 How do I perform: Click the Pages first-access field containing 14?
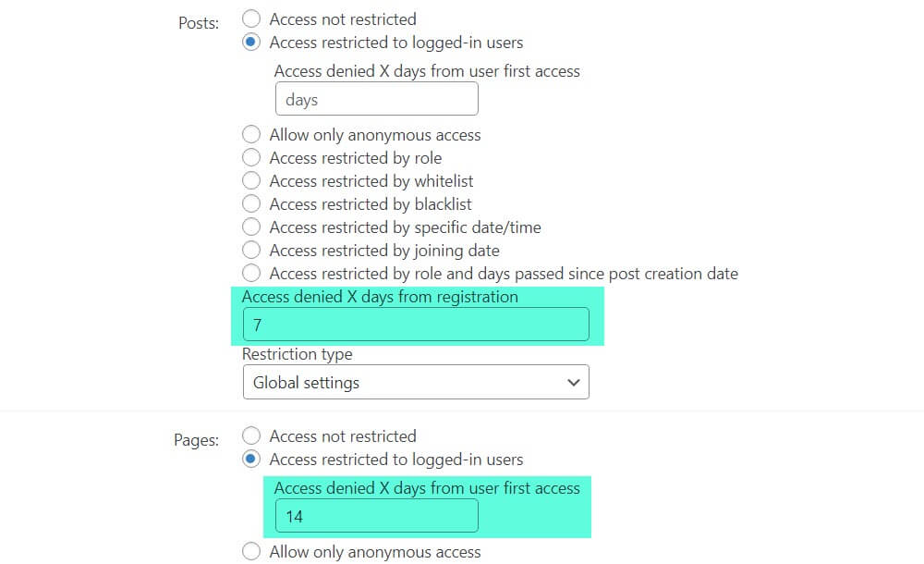376,517
